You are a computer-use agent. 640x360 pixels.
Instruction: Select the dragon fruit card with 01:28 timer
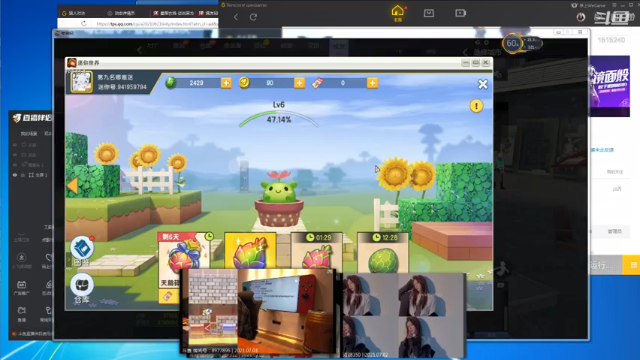317,252
